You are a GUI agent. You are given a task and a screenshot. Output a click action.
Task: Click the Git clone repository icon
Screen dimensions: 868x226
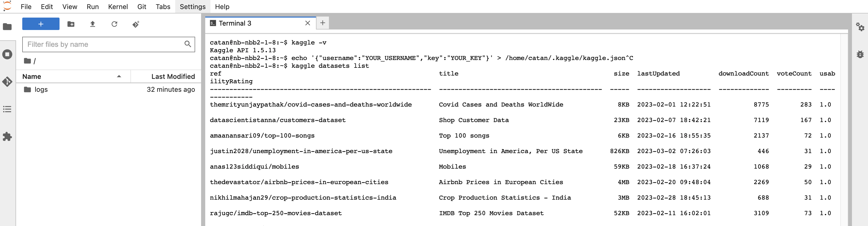click(x=136, y=24)
